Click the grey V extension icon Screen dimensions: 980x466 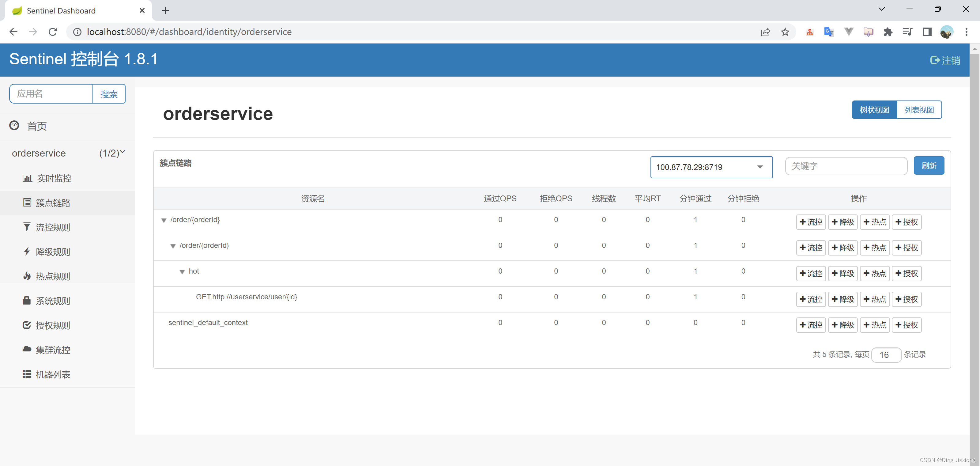(849, 32)
